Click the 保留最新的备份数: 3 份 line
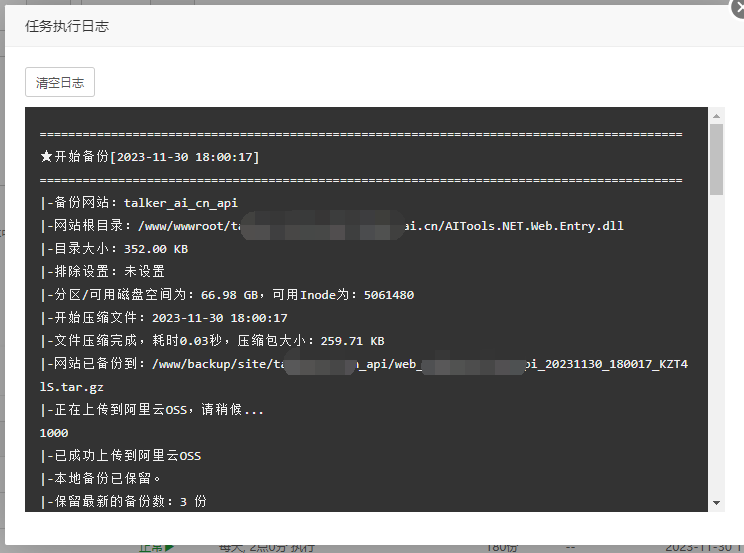This screenshot has width=744, height=553. pyautogui.click(x=123, y=501)
